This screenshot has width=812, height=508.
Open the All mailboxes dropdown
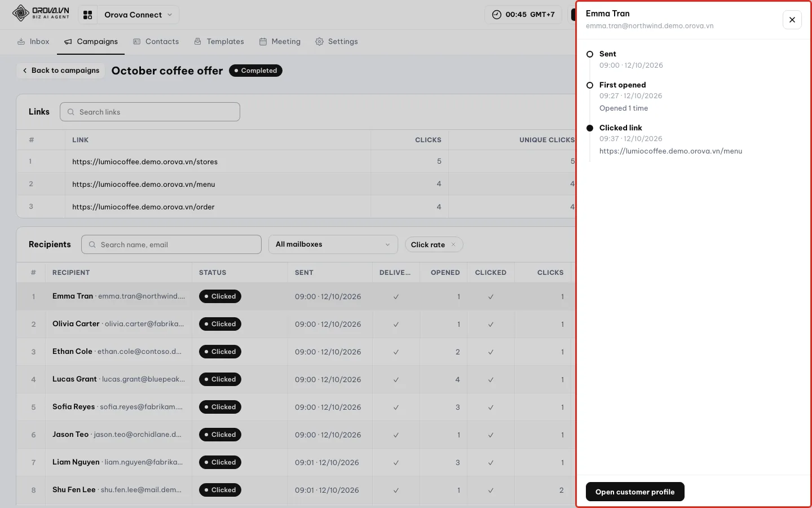(333, 244)
